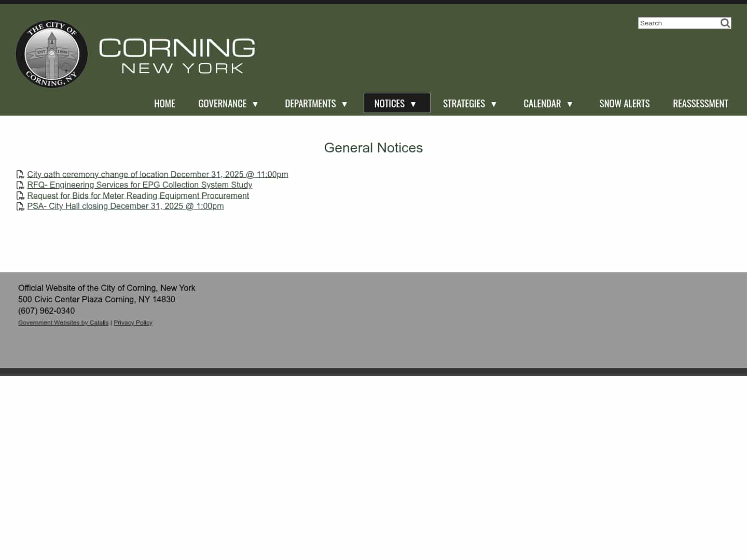Open the PSA City Hall closing notice link

click(x=126, y=206)
